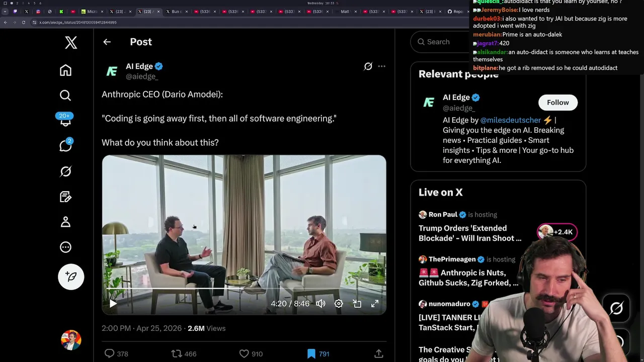
Task: Play the video
Action: 113,304
